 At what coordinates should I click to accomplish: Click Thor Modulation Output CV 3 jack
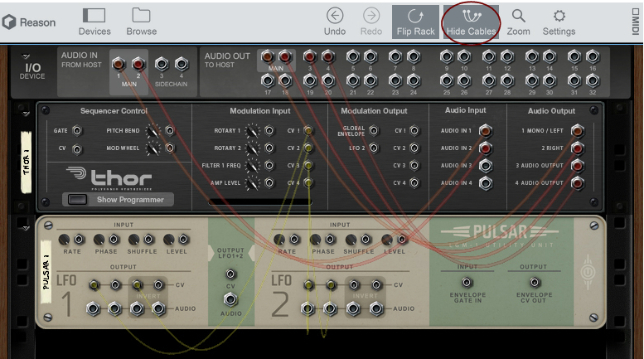tap(414, 166)
